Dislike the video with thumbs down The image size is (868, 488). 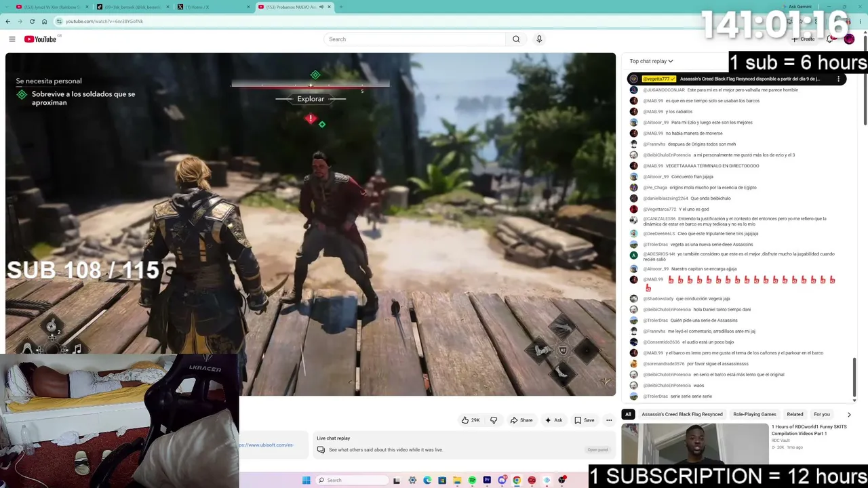pyautogui.click(x=494, y=420)
